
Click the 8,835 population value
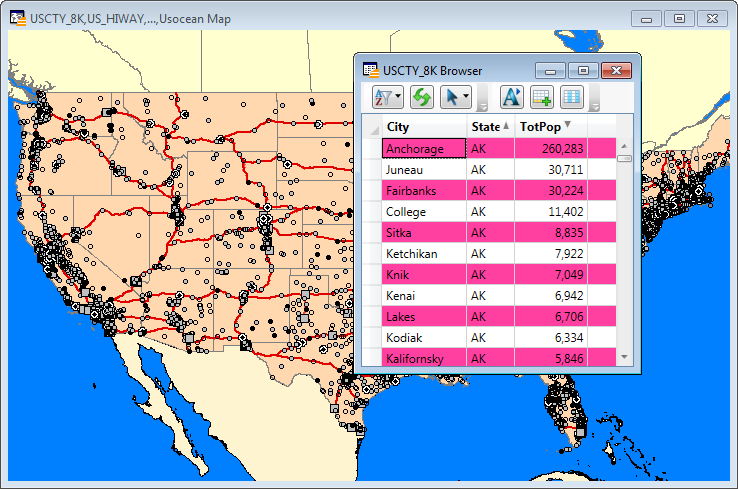(569, 232)
